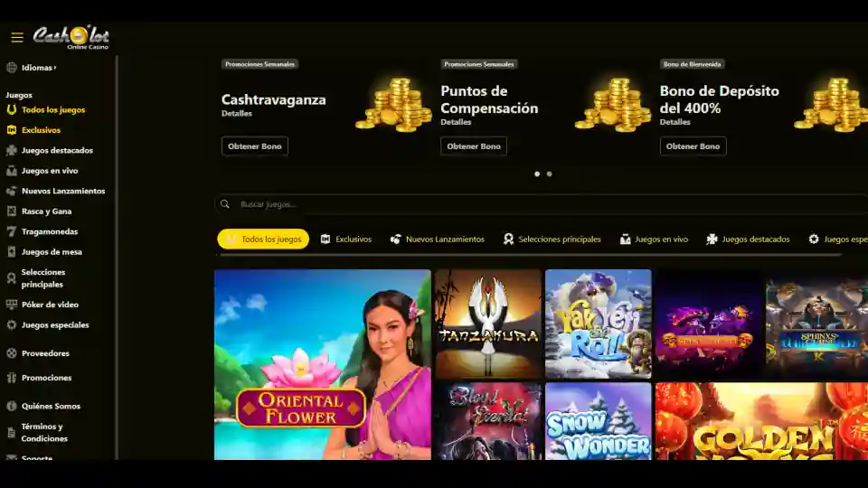Click the Póker de video icon
868x488 pixels.
click(x=12, y=305)
